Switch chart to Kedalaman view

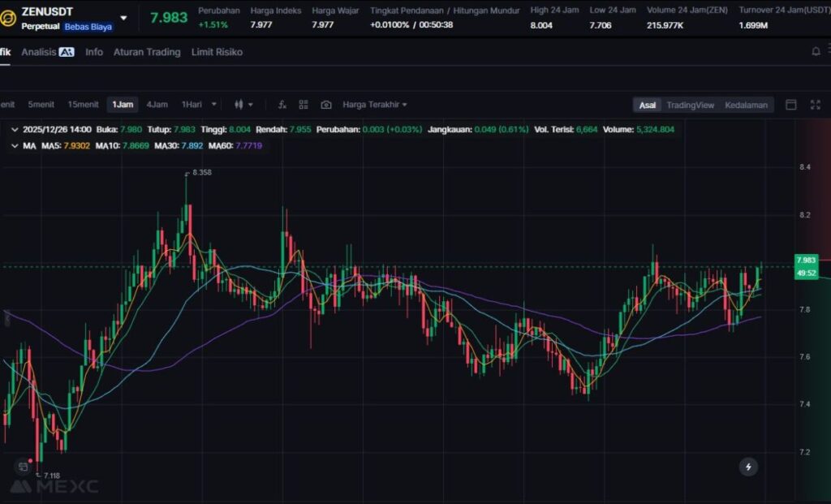(746, 105)
